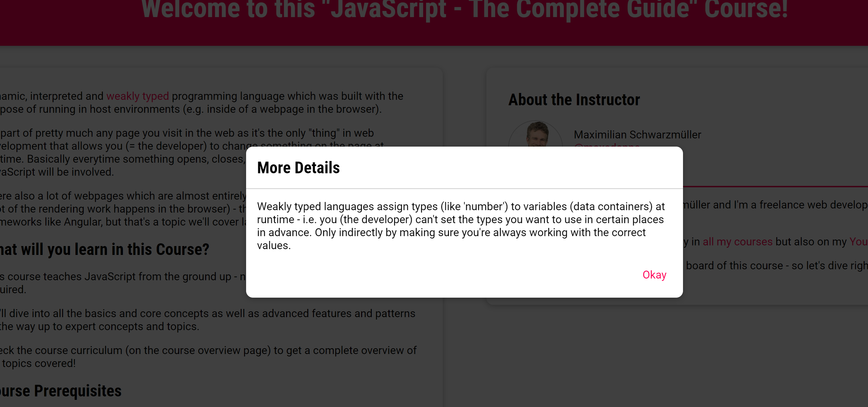
Task: Click the instructor profile photo
Action: pyautogui.click(x=535, y=134)
